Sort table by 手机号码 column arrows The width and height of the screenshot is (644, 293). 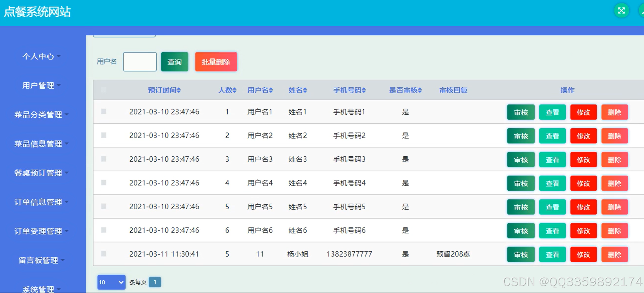(x=364, y=90)
